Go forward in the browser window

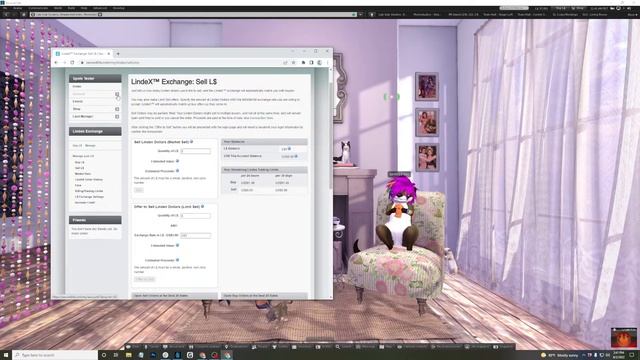(64, 62)
